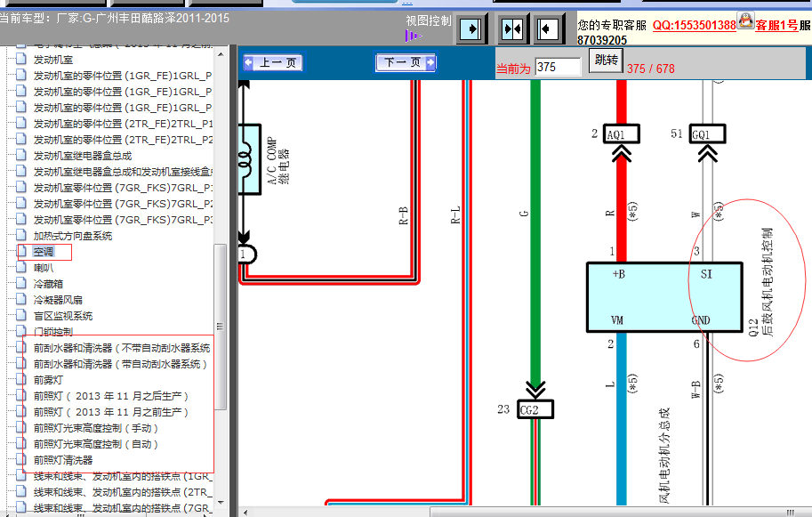Image resolution: width=812 pixels, height=517 pixels.
Task: Click the tree panel scroll-up arrow
Action: [x=221, y=54]
